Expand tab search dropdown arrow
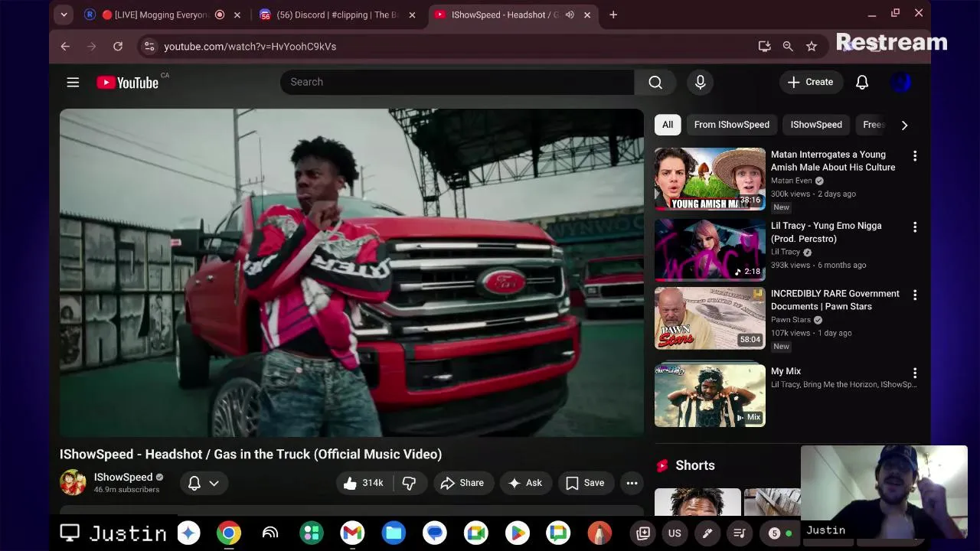Screen dimensions: 980x551 pyautogui.click(x=64, y=15)
